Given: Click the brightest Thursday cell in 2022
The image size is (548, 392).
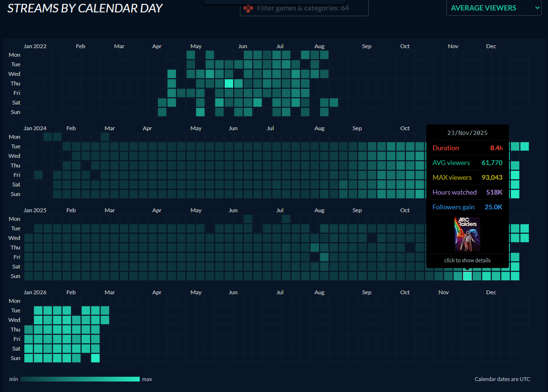Looking at the screenshot, I should coord(229,83).
